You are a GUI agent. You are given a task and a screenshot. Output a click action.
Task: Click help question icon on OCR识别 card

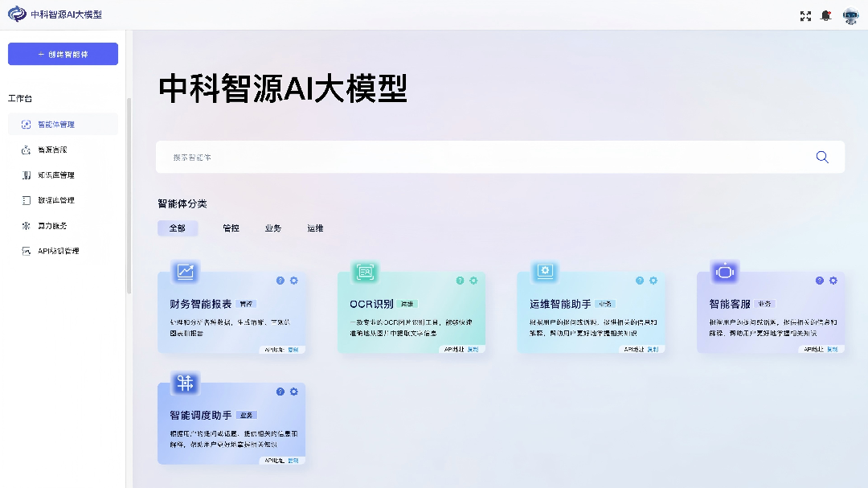click(461, 281)
